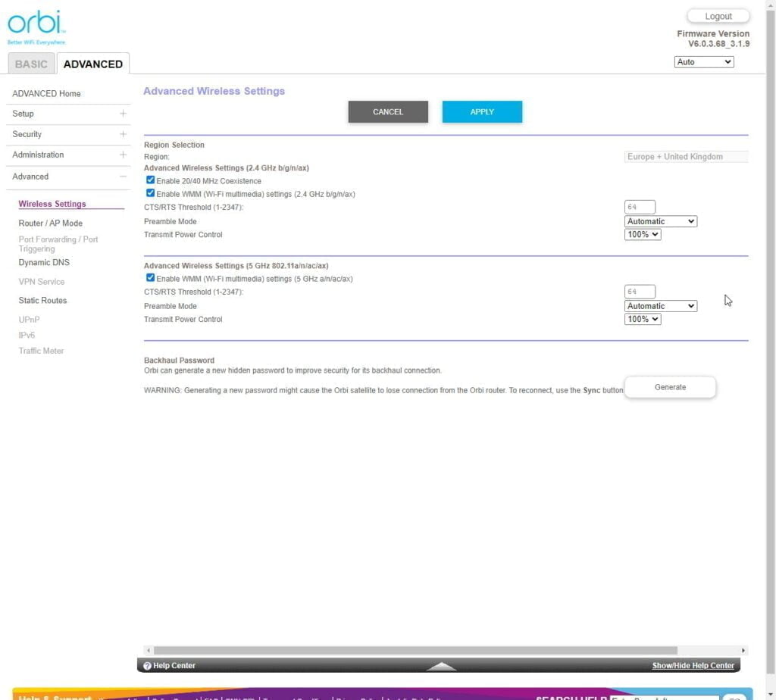This screenshot has height=700, width=776.
Task: Open the Auto language dropdown
Action: (x=703, y=62)
